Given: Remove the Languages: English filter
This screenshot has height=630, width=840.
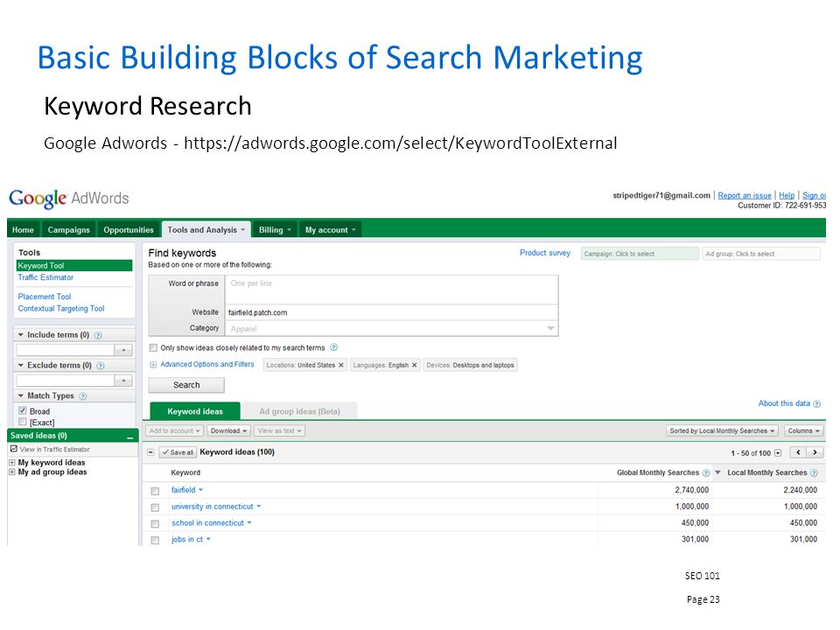Looking at the screenshot, I should 414,366.
